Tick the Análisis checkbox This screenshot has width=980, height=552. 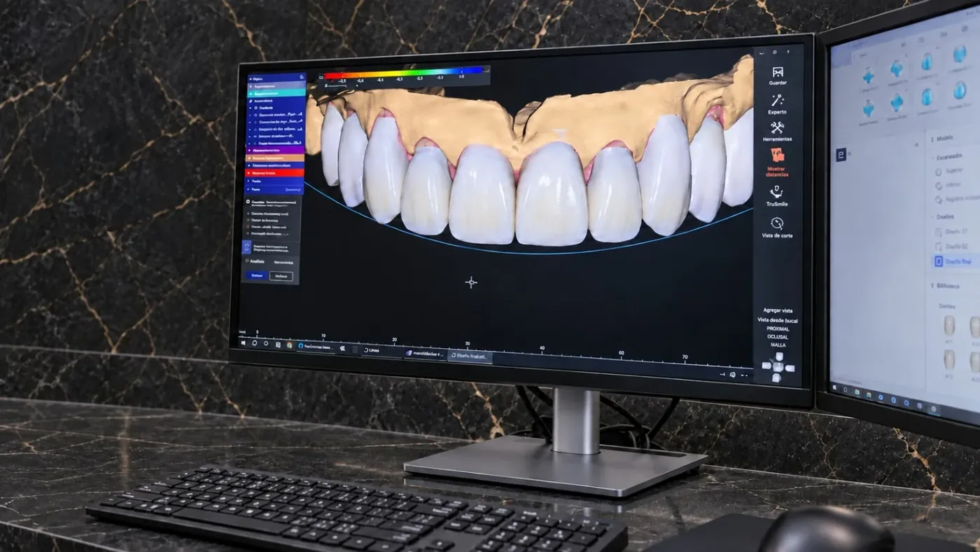246,260
